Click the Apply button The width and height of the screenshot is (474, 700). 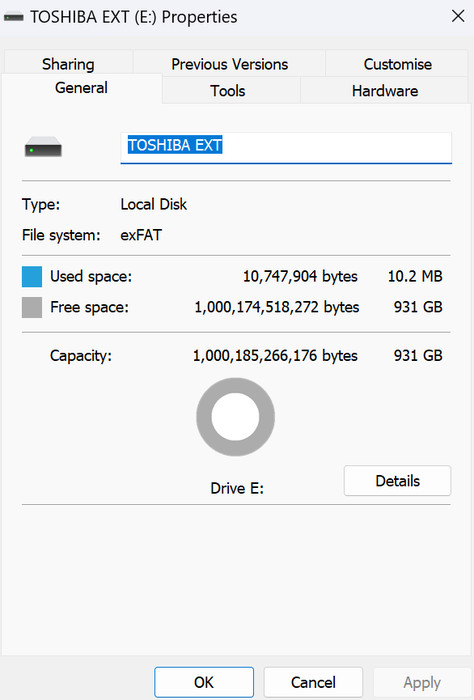pyautogui.click(x=422, y=682)
